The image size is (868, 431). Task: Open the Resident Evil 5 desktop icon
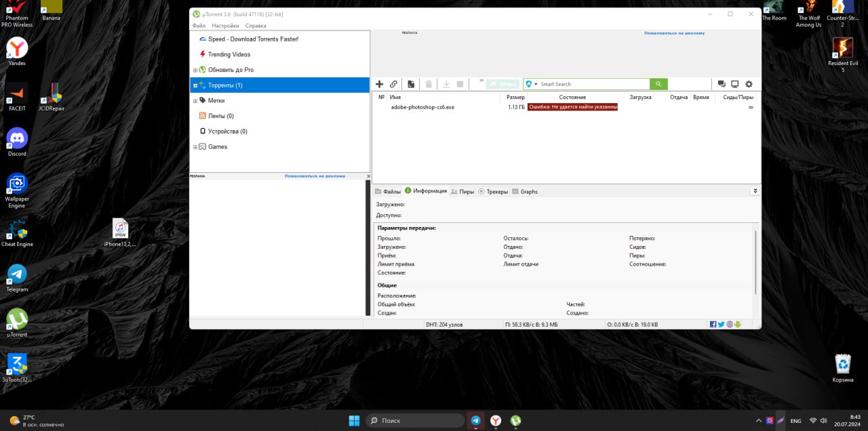click(843, 55)
